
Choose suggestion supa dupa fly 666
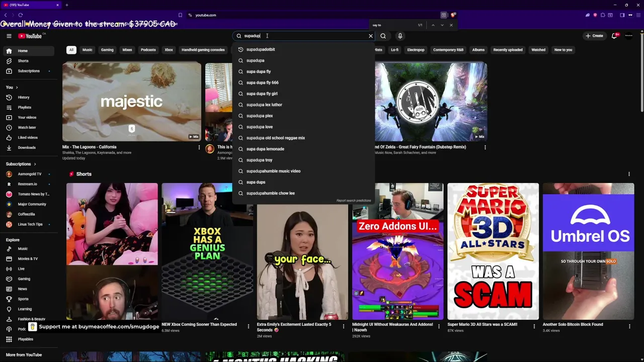[303, 82]
